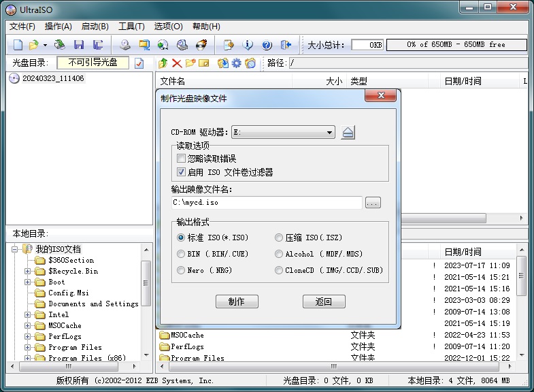534x392 pixels.
Task: Select CloneCD (.IMG/.CCD/.SUB) output format
Action: [279, 270]
